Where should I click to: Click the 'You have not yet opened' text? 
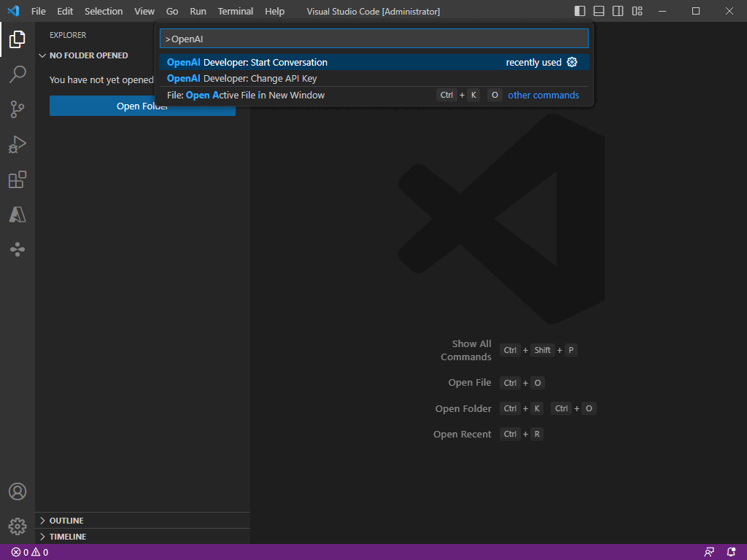click(101, 80)
